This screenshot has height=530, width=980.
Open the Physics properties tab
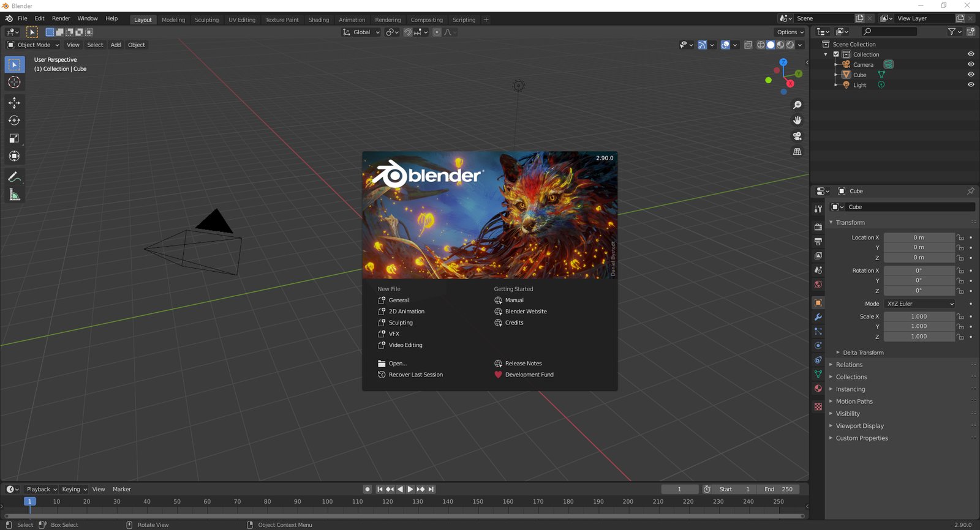(818, 346)
